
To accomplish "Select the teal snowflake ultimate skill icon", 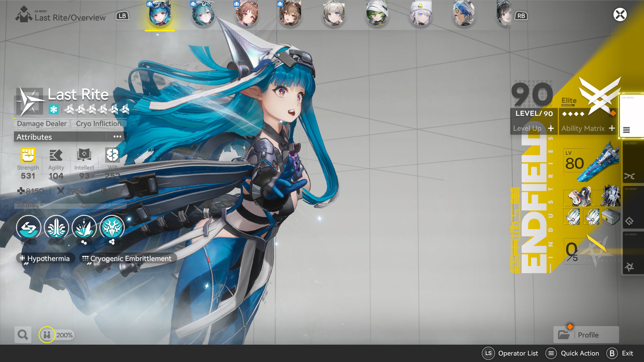I will 112,228.
